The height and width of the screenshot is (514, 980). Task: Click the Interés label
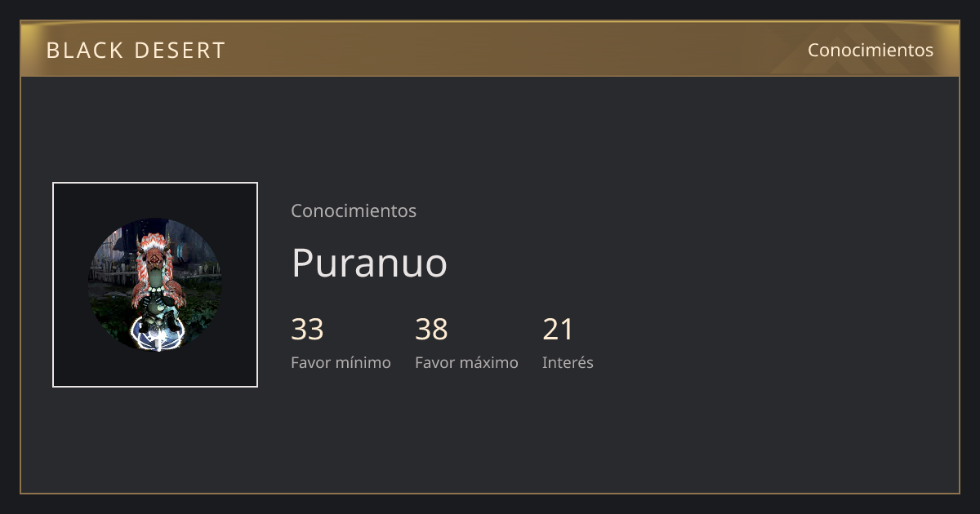pyautogui.click(x=568, y=362)
